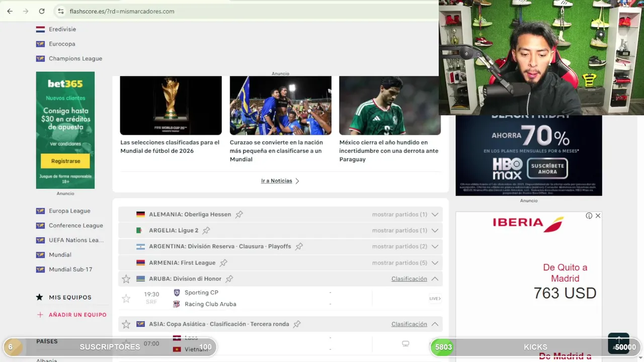Viewport: 644px width, 362px height.
Task: Pin the ARGELIA Ligue 2 league
Action: (206, 230)
